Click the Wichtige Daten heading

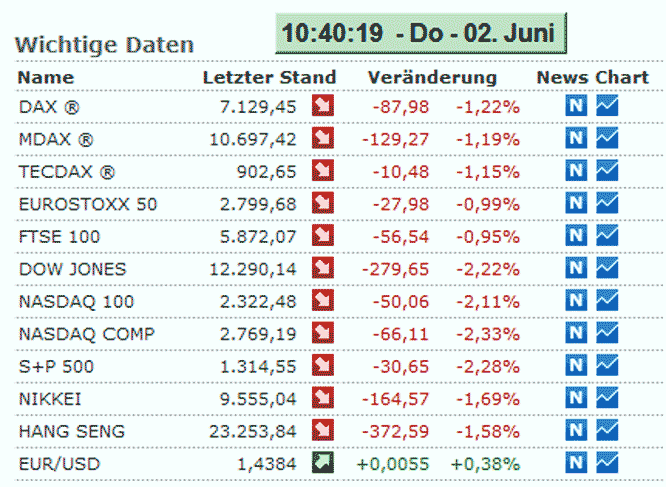coord(105,45)
